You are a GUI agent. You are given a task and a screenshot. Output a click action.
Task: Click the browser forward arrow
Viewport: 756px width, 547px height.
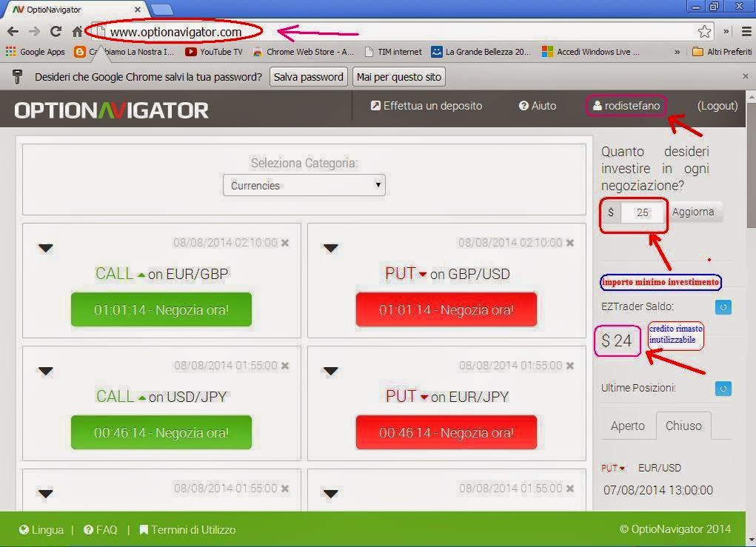pos(34,32)
